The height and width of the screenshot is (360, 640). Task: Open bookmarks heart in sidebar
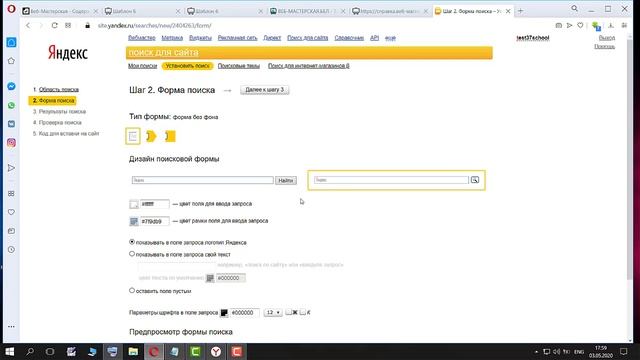pos(11,212)
